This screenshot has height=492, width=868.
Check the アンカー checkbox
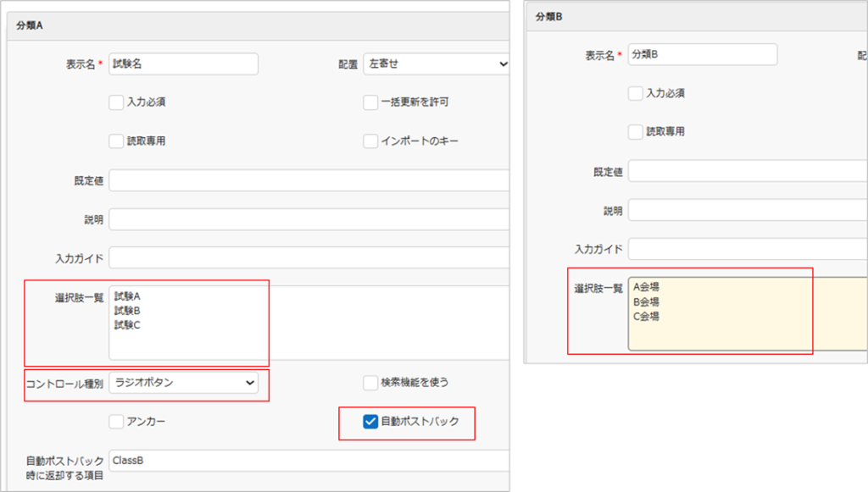pyautogui.click(x=116, y=422)
